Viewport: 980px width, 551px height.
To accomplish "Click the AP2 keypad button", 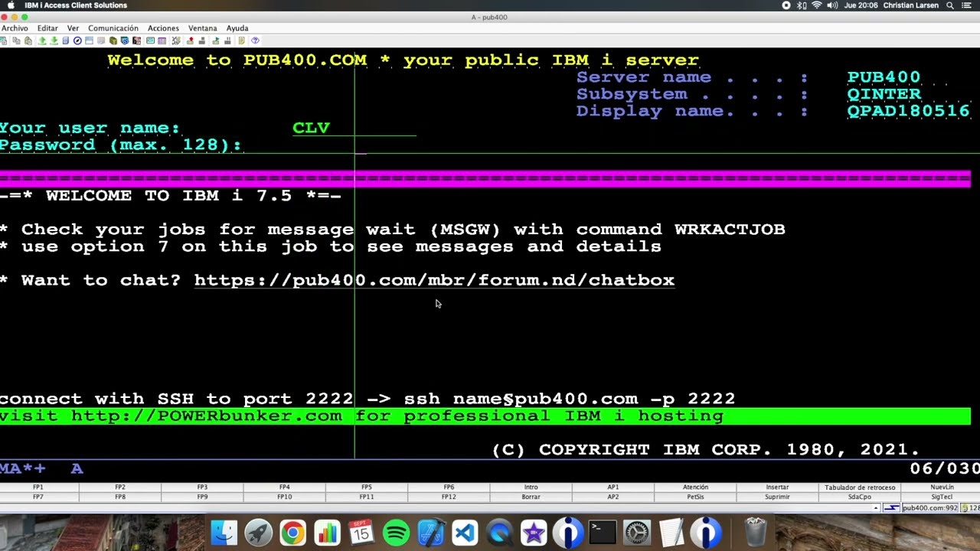I will point(612,497).
